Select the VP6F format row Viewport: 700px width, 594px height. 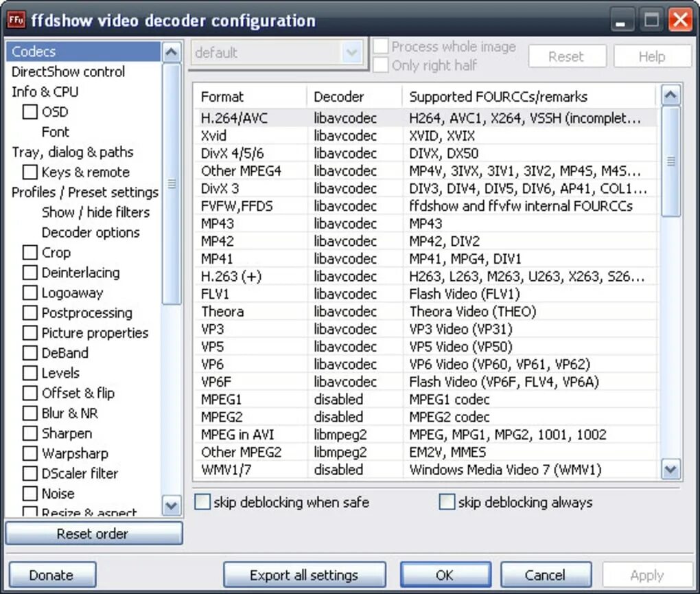tap(426, 381)
